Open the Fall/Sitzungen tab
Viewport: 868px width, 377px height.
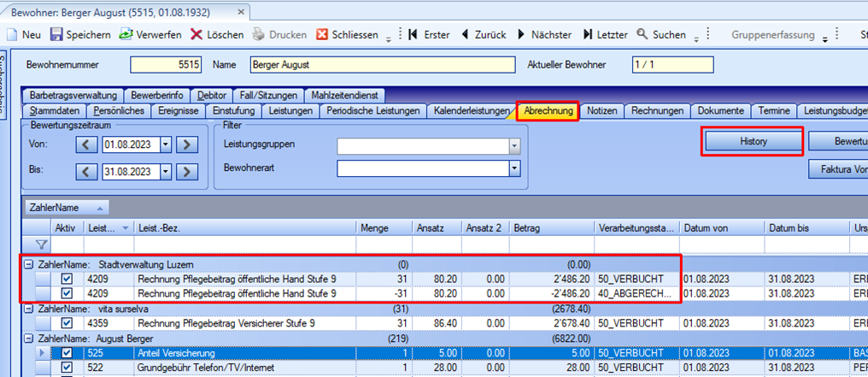point(268,95)
